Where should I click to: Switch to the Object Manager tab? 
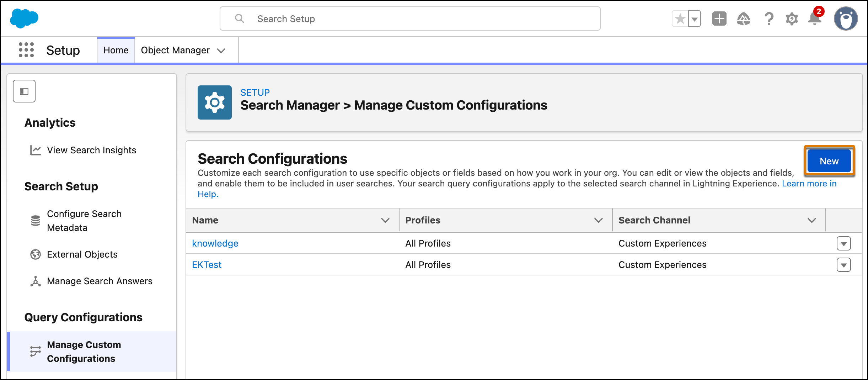point(175,50)
